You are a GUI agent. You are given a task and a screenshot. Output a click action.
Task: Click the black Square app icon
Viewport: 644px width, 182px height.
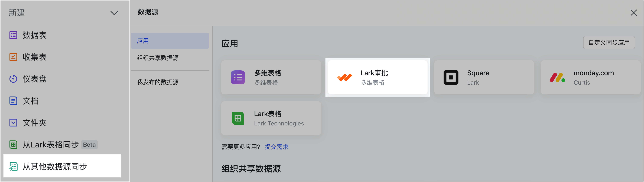[x=451, y=77]
